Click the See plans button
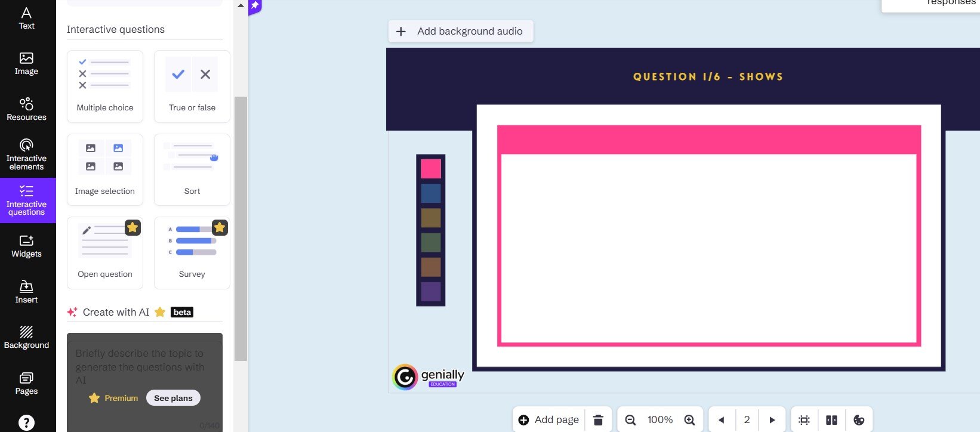980x432 pixels. (x=173, y=398)
